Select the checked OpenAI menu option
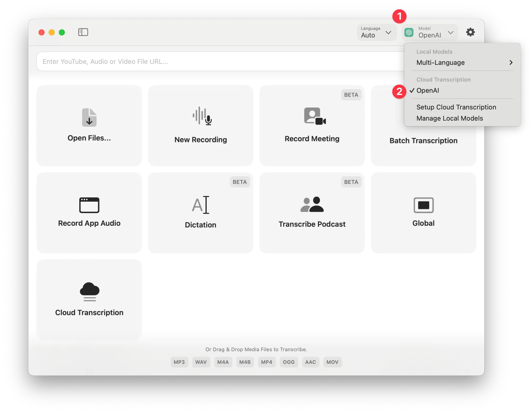The image size is (532, 413). [x=428, y=90]
